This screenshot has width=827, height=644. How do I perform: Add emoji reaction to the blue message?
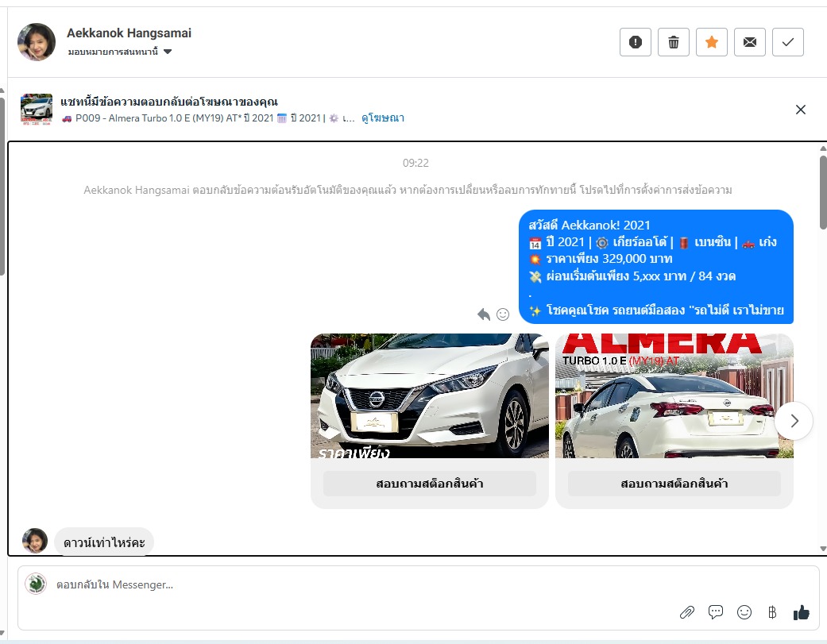[x=503, y=314]
